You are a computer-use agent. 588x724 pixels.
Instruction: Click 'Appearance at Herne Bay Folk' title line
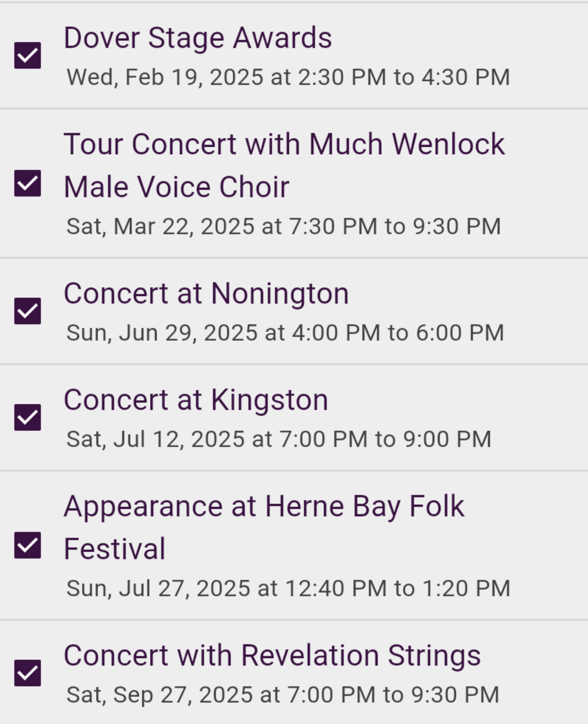click(x=264, y=506)
